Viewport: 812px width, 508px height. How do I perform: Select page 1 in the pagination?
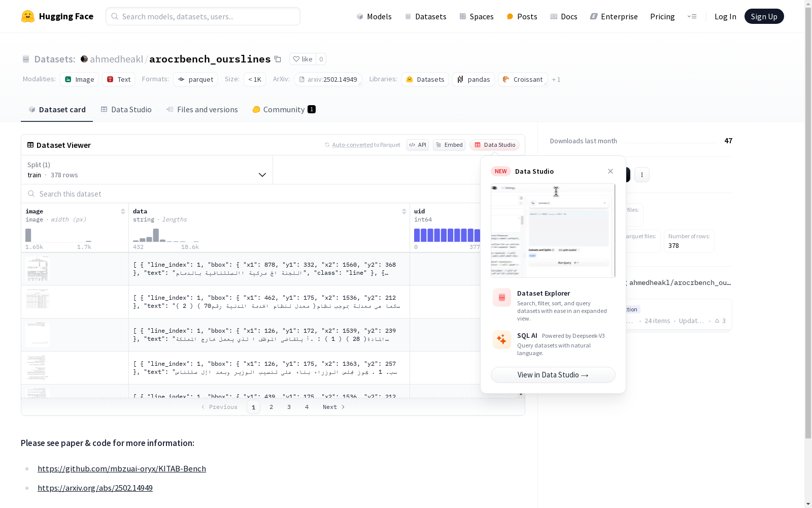(254, 407)
